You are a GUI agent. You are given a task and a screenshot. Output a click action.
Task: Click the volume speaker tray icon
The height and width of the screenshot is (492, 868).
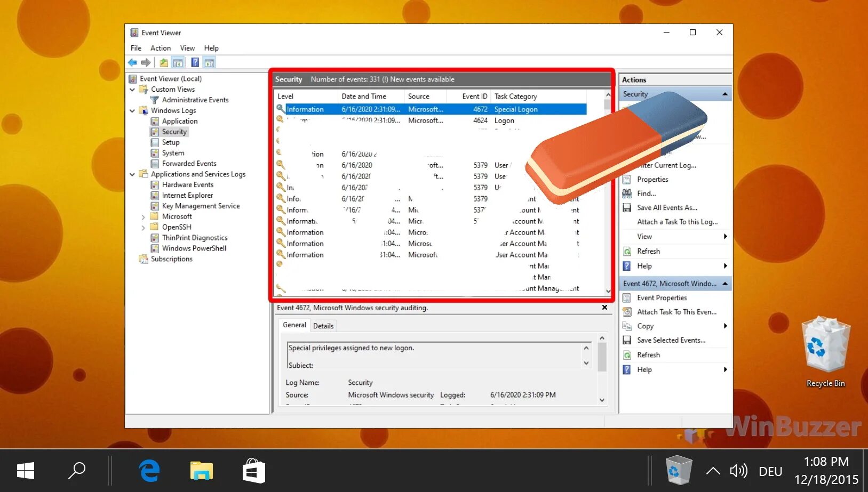pos(739,471)
